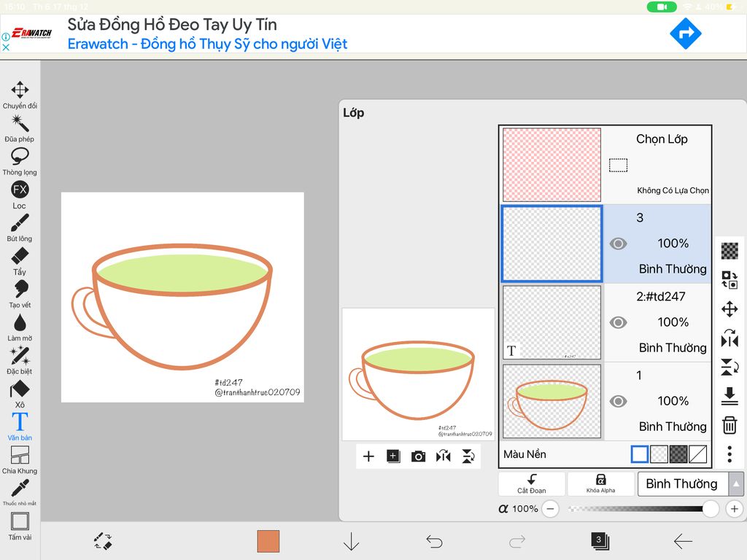Close the layers panel via layer count icon
Screen dimensions: 747x560
point(600,541)
